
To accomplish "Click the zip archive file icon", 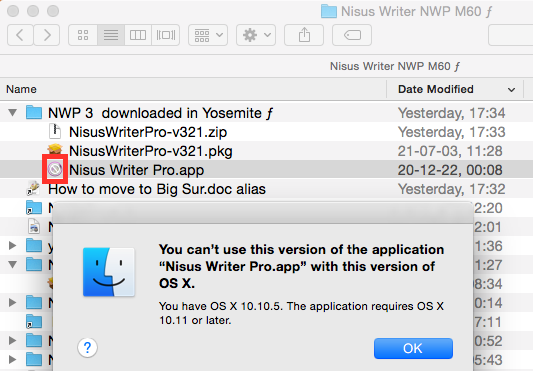I will tap(55, 132).
